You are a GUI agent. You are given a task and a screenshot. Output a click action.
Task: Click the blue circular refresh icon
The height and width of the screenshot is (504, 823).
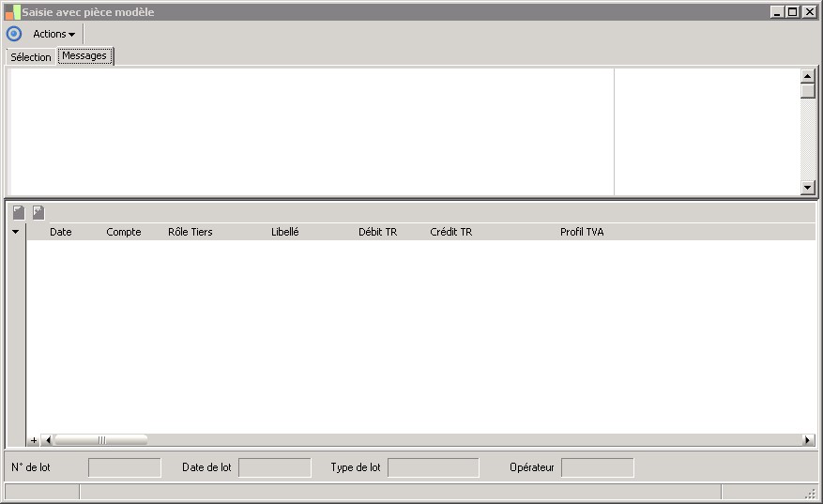(x=14, y=34)
